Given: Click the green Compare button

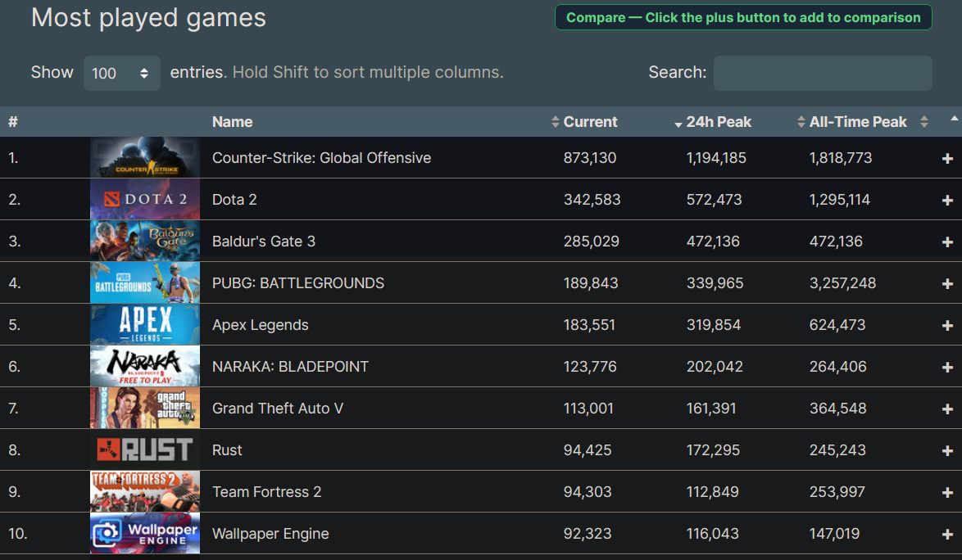Looking at the screenshot, I should [742, 17].
